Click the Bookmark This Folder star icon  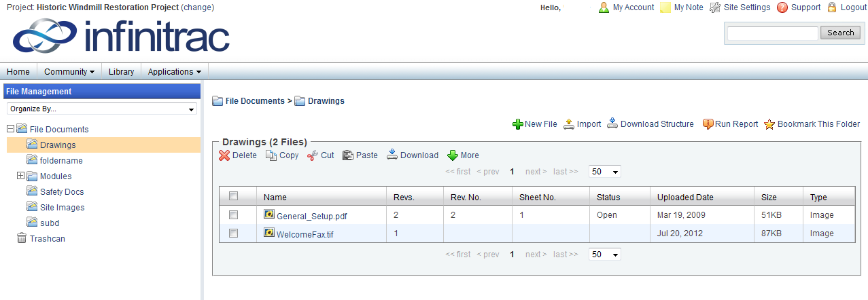click(769, 124)
